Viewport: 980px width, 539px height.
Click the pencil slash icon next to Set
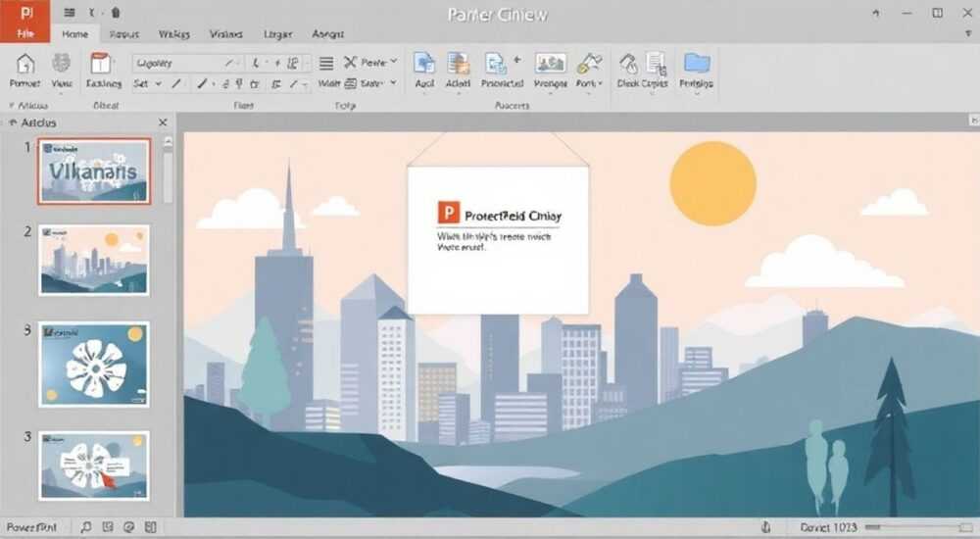click(176, 83)
